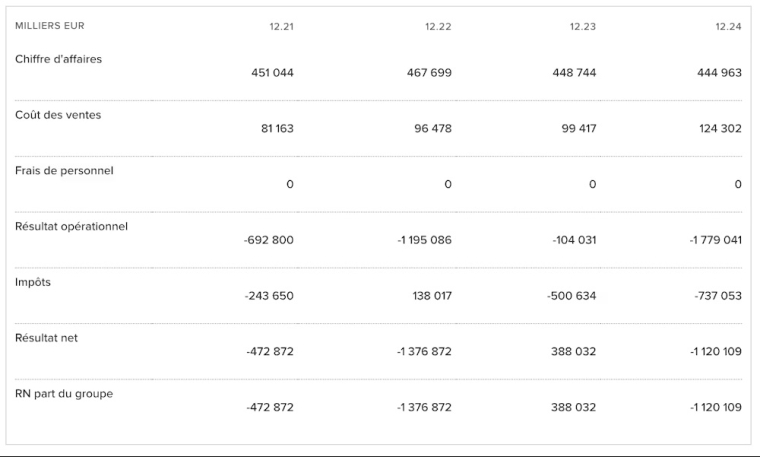Image resolution: width=760 pixels, height=457 pixels.
Task: Select the 12.22 column header
Action: (438, 26)
